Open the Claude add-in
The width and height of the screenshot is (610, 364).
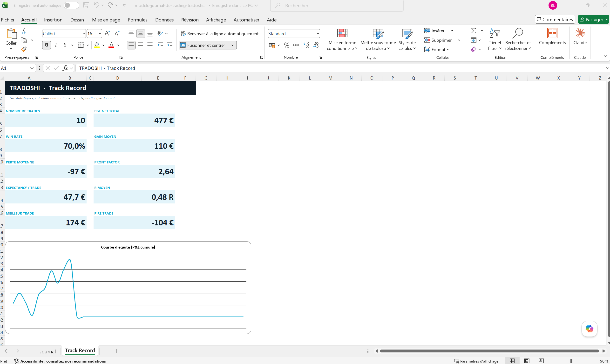580,36
